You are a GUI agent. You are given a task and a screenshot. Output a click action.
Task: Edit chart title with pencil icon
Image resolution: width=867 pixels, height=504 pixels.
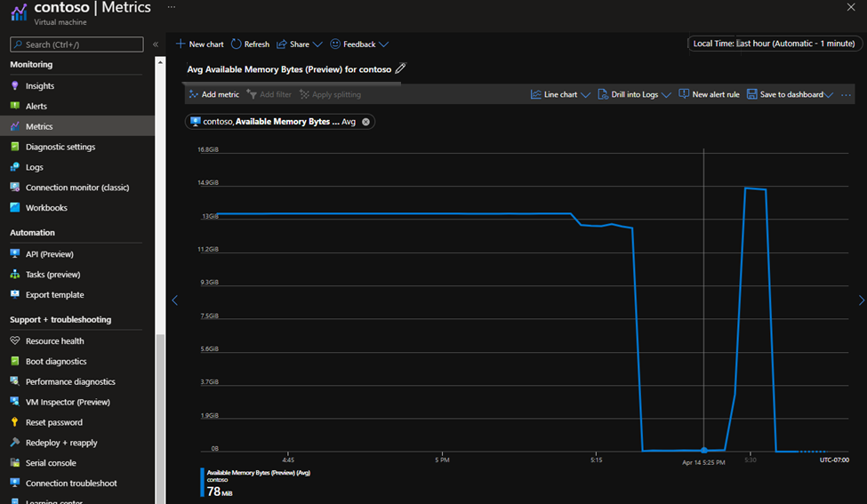(x=401, y=68)
